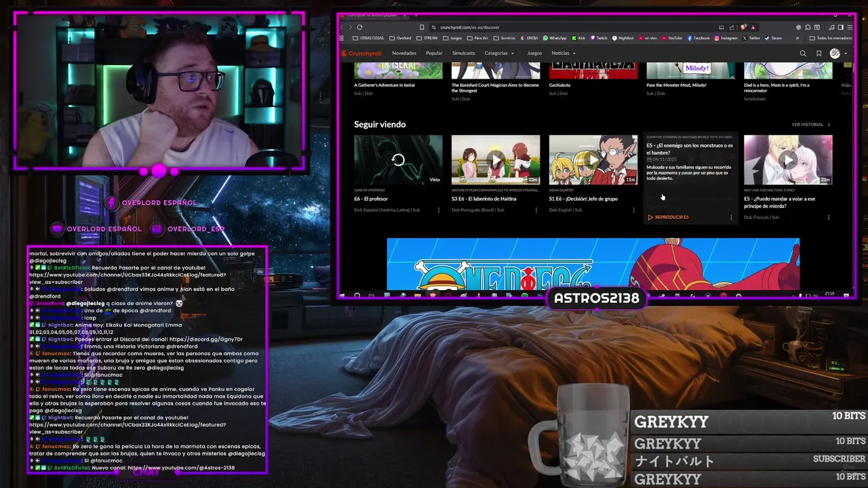Viewport: 868px width, 488px height.
Task: Bookmark this page using the address bar bookmark icon
Action: [x=422, y=27]
